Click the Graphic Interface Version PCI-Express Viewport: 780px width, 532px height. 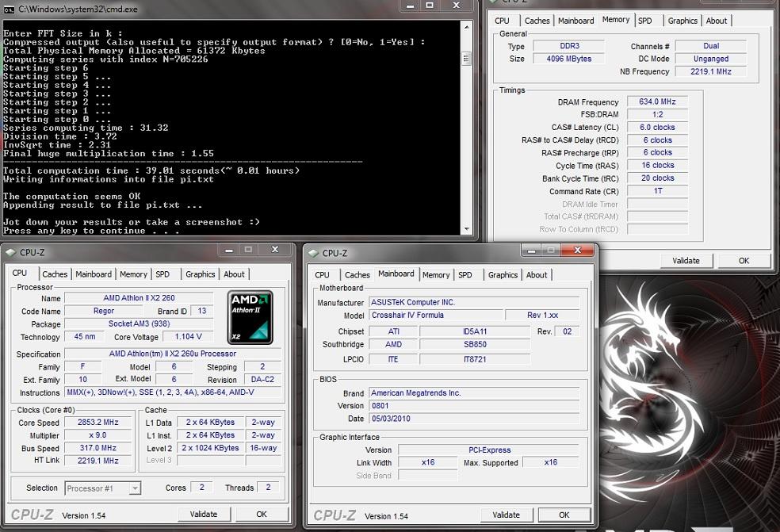coord(489,450)
